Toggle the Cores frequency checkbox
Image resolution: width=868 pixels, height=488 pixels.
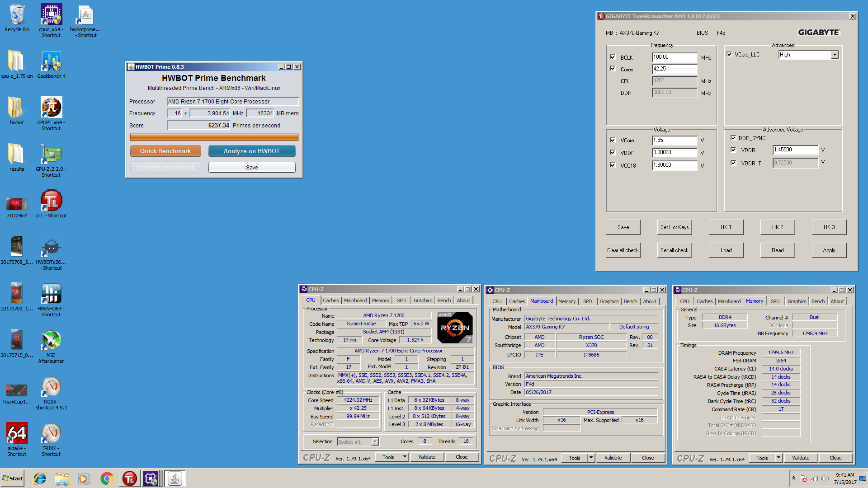(613, 69)
